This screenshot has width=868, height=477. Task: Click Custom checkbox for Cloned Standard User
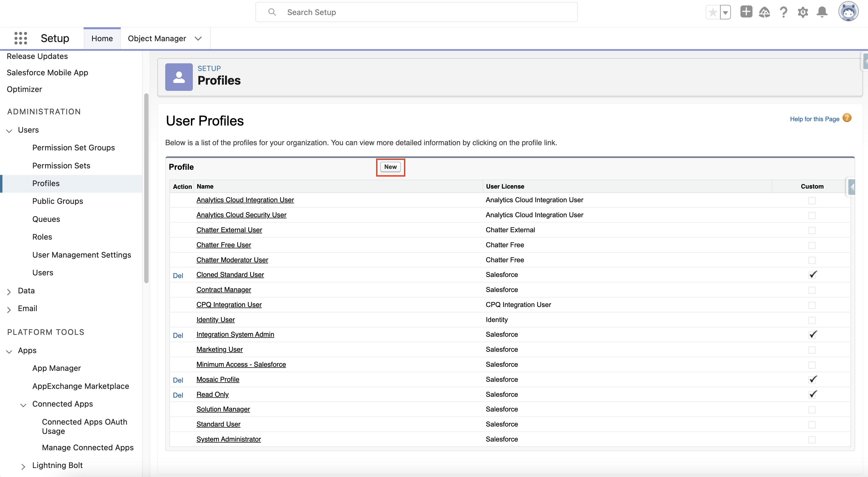point(812,275)
